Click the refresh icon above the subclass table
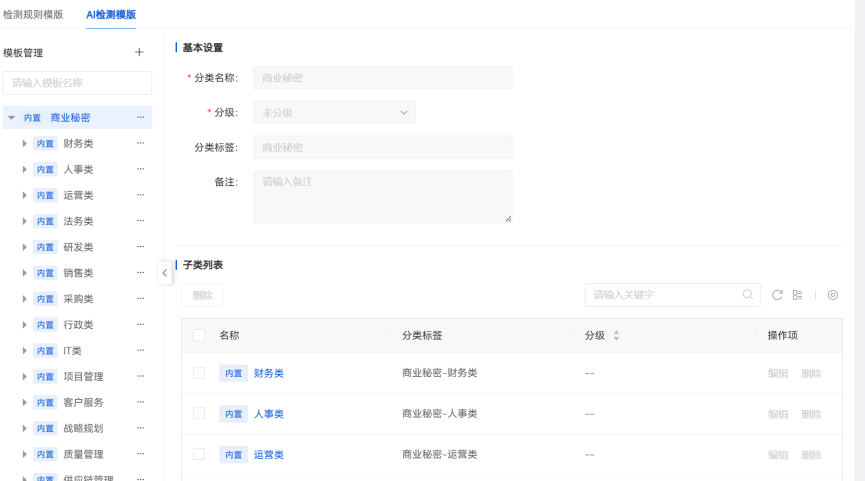Image resolution: width=865 pixels, height=481 pixels. [777, 295]
